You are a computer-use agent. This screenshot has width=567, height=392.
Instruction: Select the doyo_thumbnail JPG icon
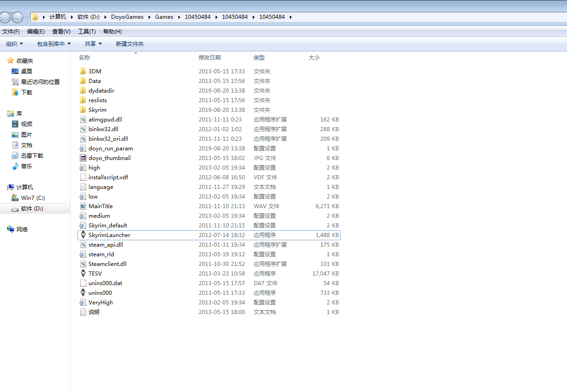tap(83, 158)
